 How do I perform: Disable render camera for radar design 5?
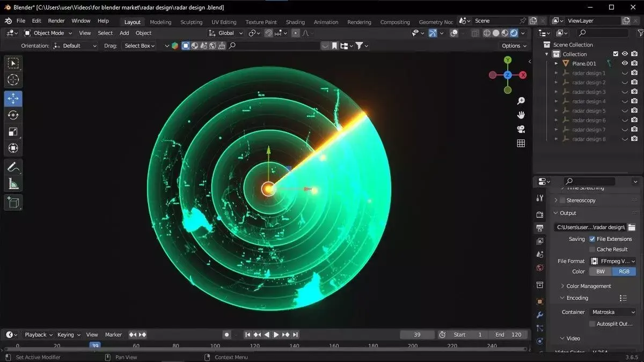(x=634, y=111)
